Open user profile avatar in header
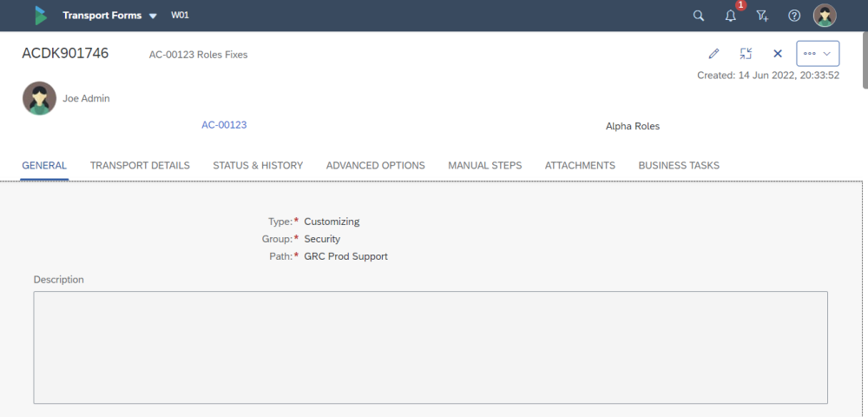 [x=825, y=16]
